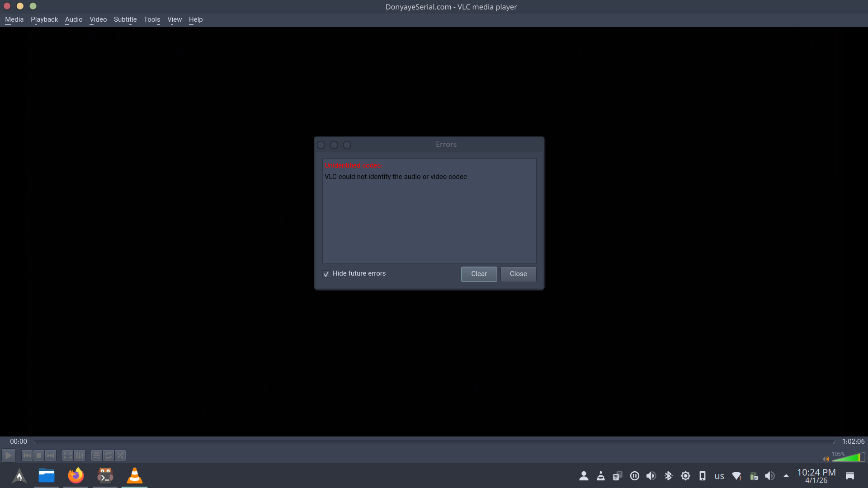Show desktop using the taskbar corner icon
The height and width of the screenshot is (488, 868).
click(850, 476)
